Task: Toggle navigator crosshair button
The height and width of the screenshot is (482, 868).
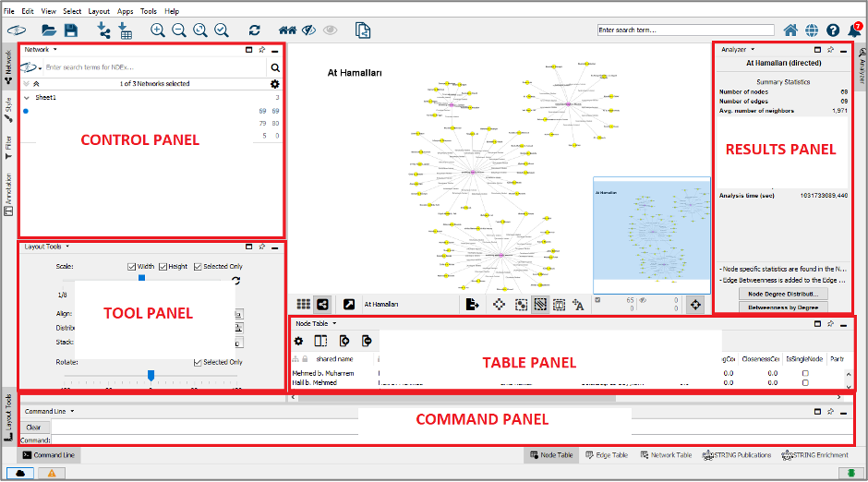Action: coord(695,305)
